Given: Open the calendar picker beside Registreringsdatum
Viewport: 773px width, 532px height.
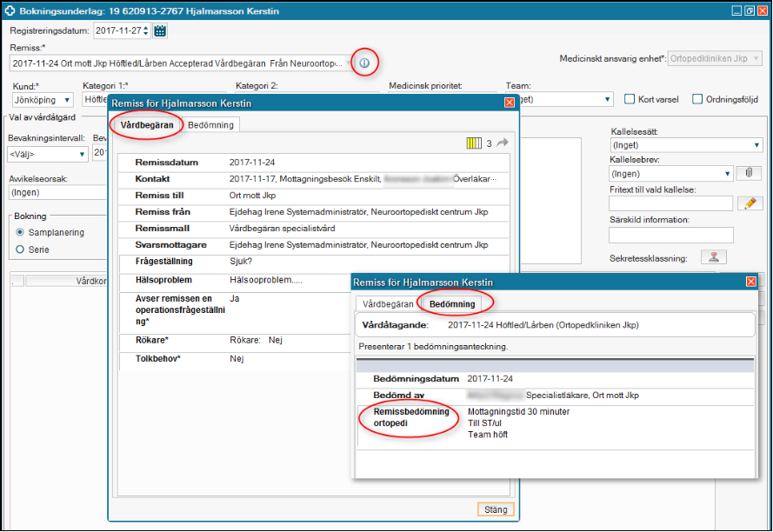Looking at the screenshot, I should coord(159,30).
